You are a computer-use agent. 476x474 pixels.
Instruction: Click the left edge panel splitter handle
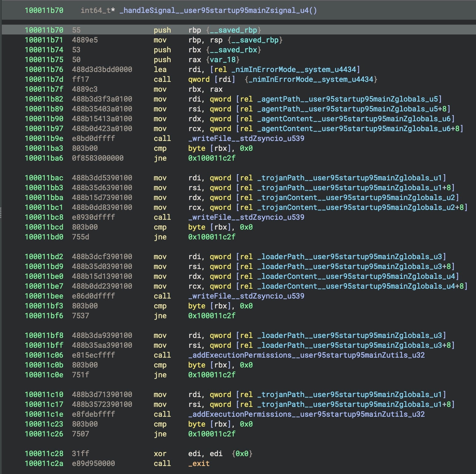click(x=1, y=212)
